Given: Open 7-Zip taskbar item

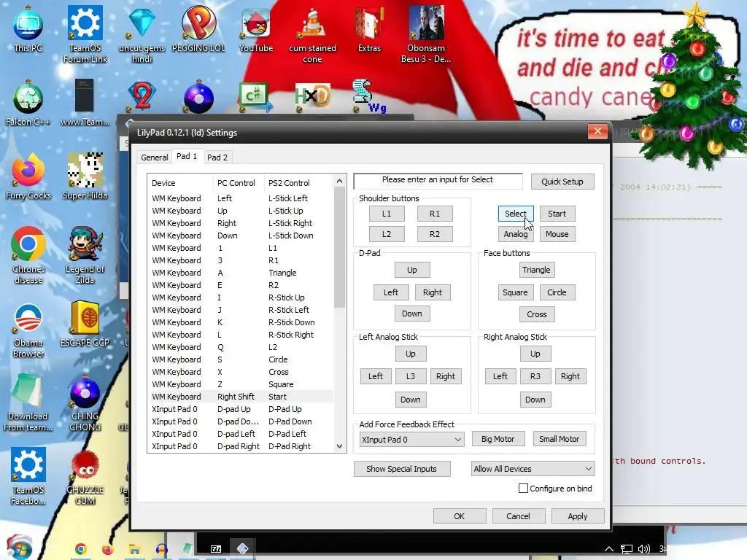Looking at the screenshot, I should coord(216,549).
